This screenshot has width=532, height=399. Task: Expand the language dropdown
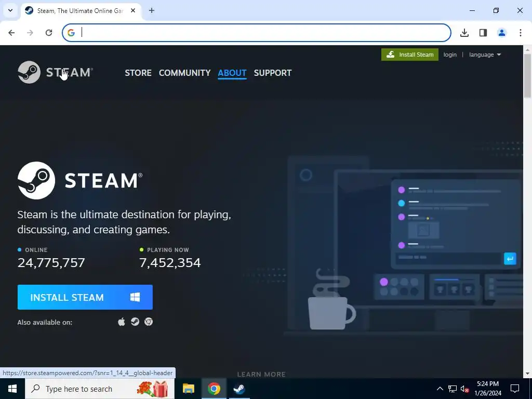[485, 55]
